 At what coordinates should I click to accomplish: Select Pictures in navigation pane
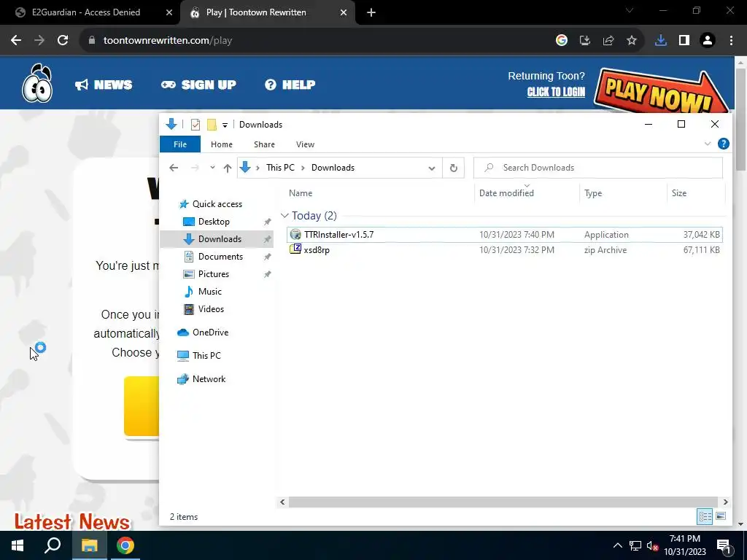214,274
